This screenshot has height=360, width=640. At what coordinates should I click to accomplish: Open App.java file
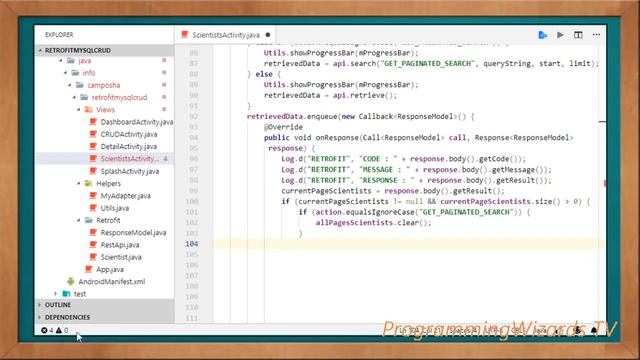110,269
